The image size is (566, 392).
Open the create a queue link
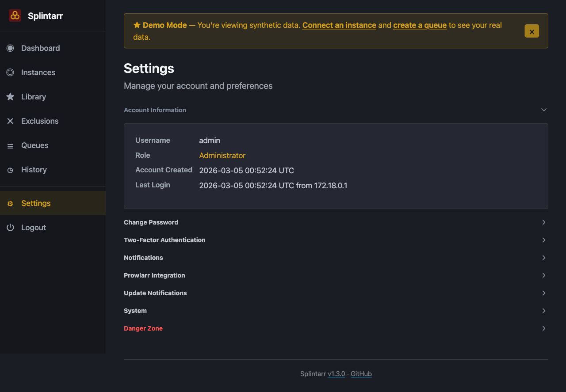pyautogui.click(x=420, y=25)
